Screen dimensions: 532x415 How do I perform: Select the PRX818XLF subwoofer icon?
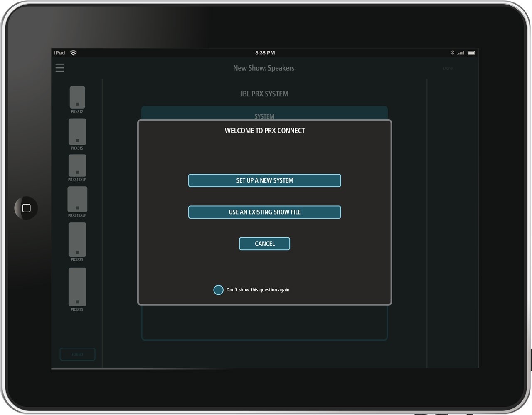(77, 199)
